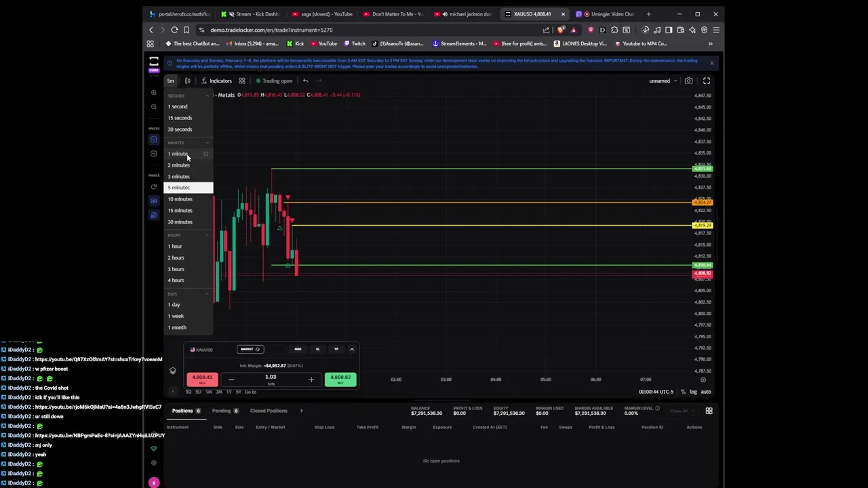Select 3 minutes timeframe

179,176
